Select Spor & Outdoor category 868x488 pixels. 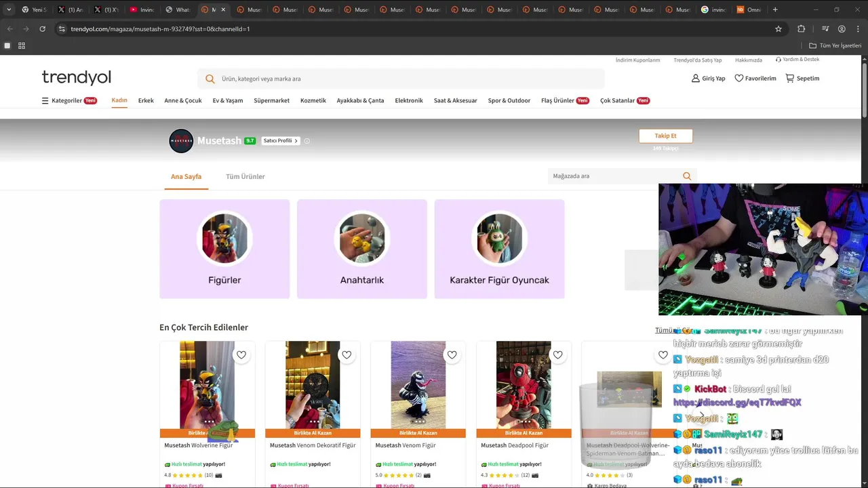pyautogui.click(x=509, y=100)
